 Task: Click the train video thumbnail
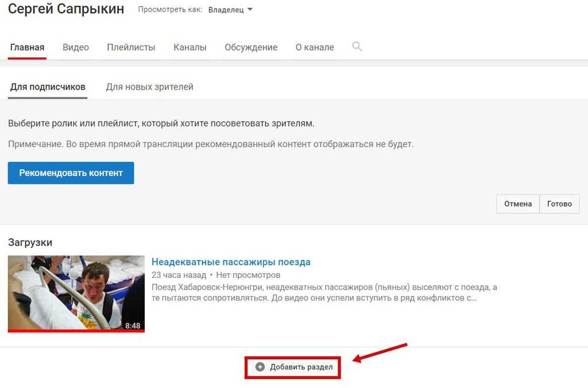coord(76,294)
